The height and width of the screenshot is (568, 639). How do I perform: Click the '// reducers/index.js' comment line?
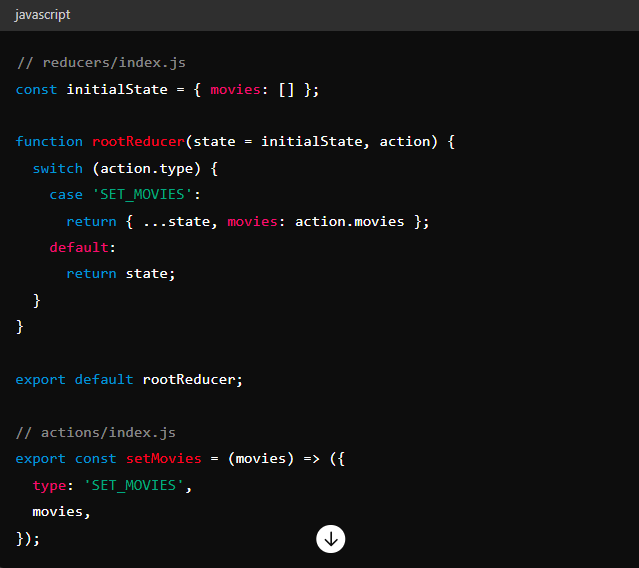101,63
